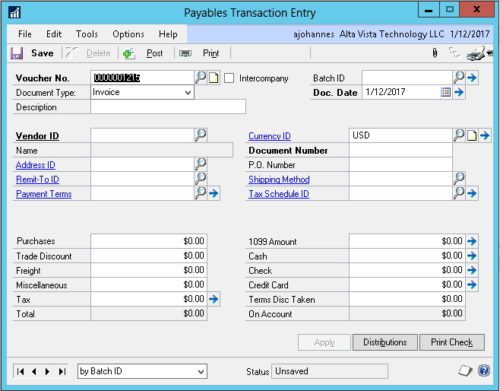Click the Check amount expansion arrow
The height and width of the screenshot is (391, 500).
click(x=472, y=270)
